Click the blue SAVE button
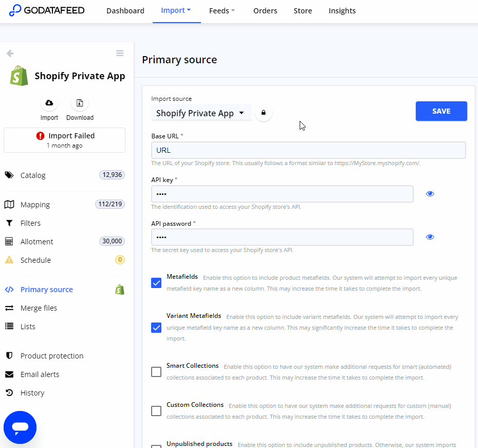Screen dimensions: 478x448 [441, 111]
